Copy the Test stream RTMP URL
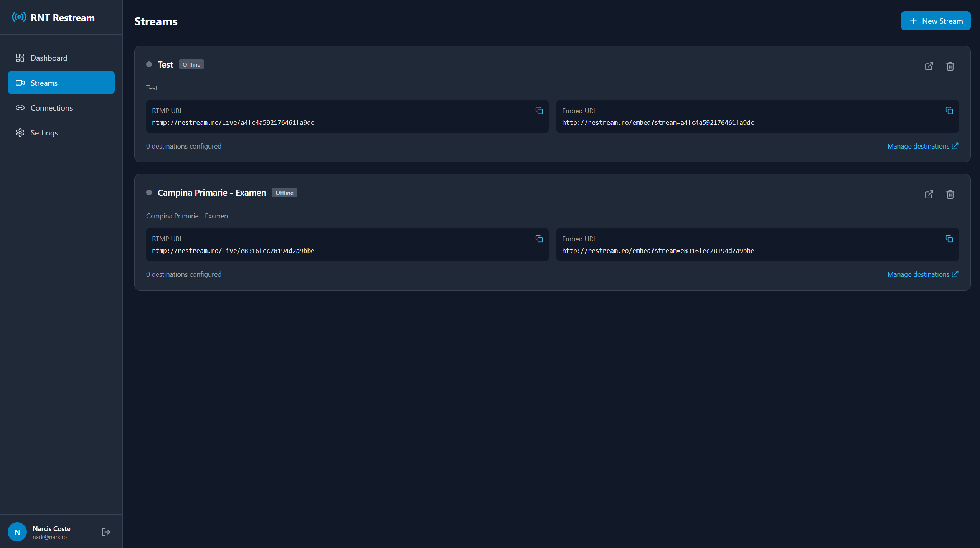 (539, 111)
